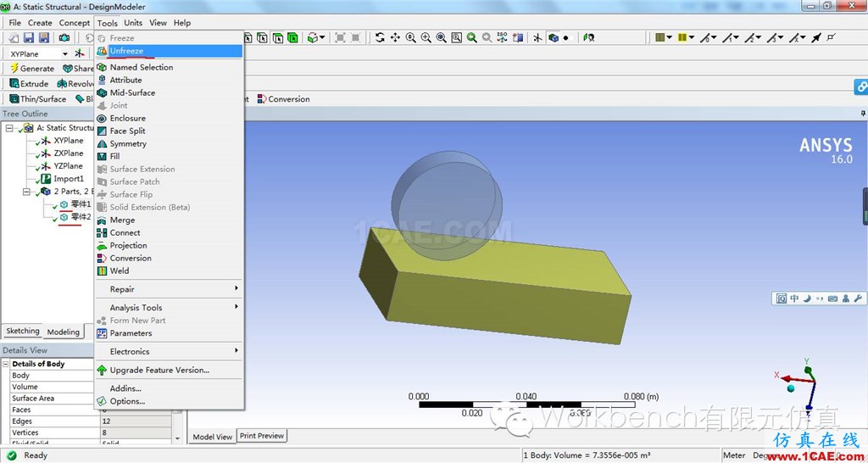868x463 pixels.
Task: Click the wrench icon in IME bar
Action: point(858,298)
